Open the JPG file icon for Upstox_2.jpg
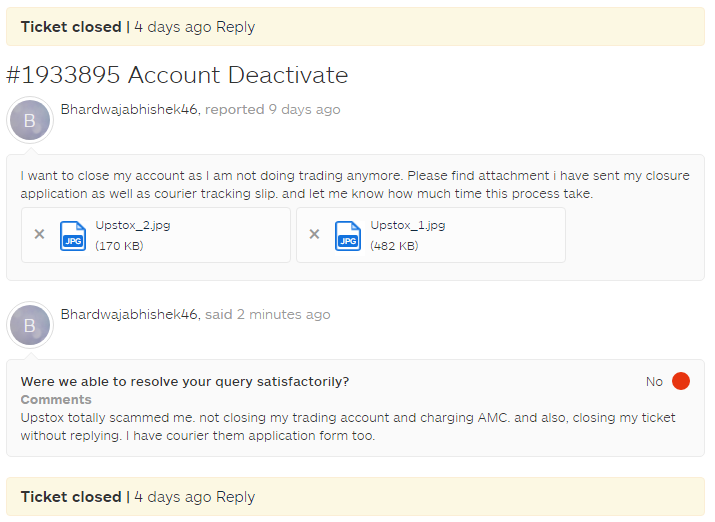Viewport: 715px width, 522px height. click(x=73, y=236)
